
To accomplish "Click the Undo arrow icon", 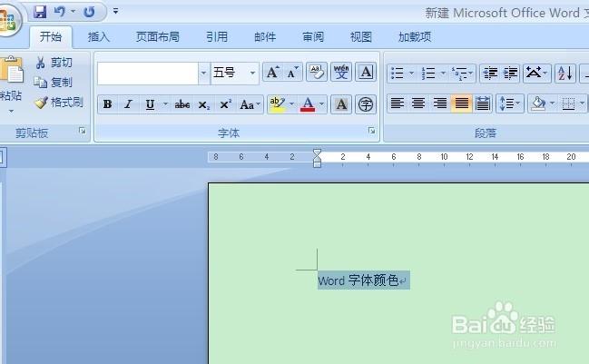I will (x=59, y=12).
